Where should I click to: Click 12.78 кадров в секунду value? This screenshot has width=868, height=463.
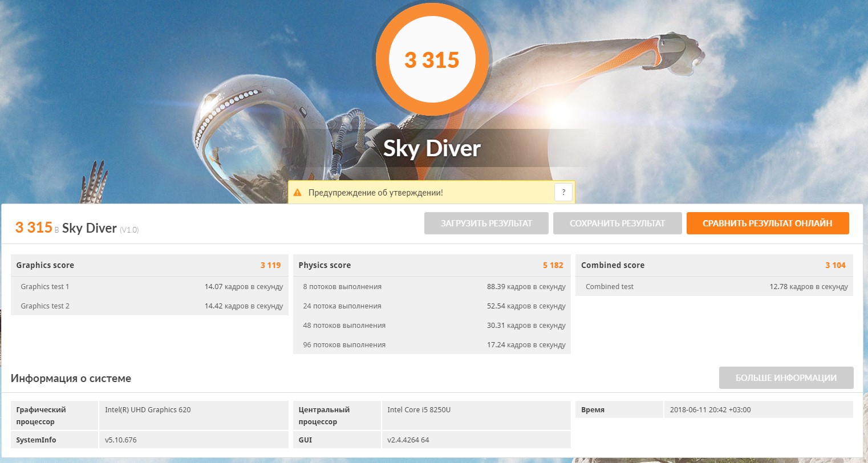point(808,287)
